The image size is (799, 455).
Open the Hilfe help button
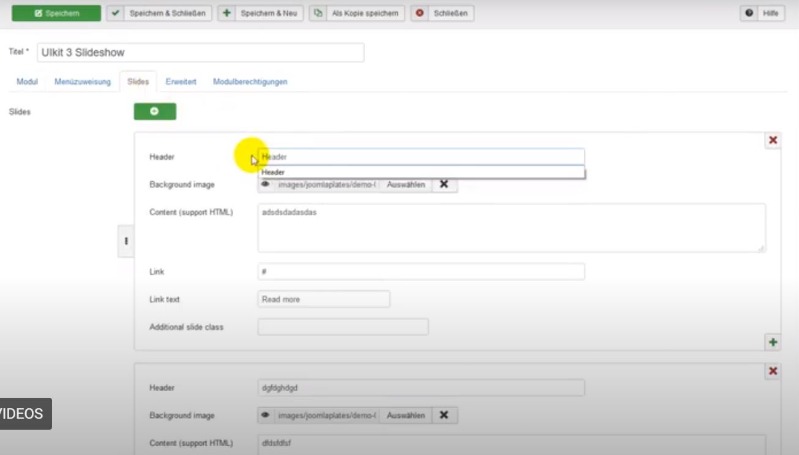pos(763,14)
